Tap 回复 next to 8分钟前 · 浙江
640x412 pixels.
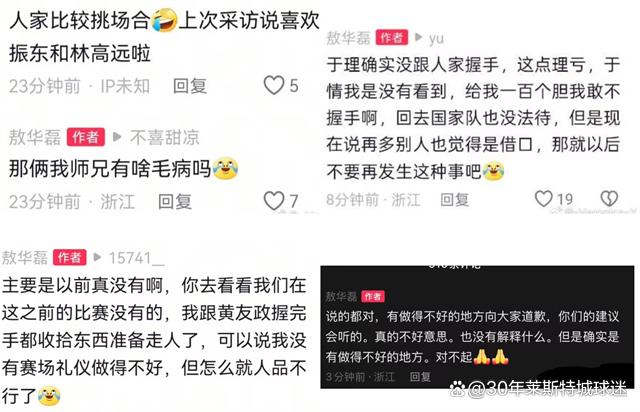point(454,200)
